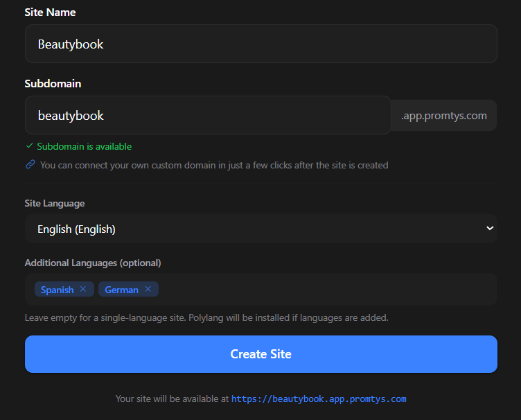Open the English (English) language dropdown

pos(260,229)
